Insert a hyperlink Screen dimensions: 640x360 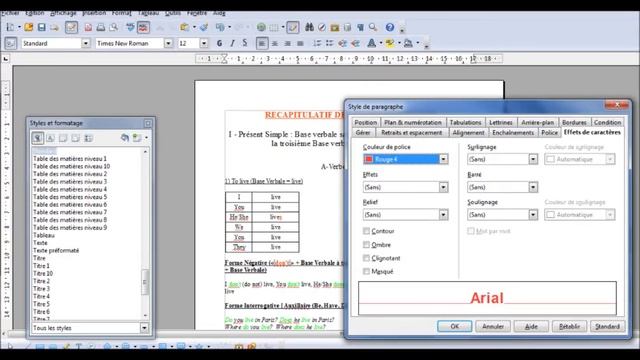(x=261, y=27)
